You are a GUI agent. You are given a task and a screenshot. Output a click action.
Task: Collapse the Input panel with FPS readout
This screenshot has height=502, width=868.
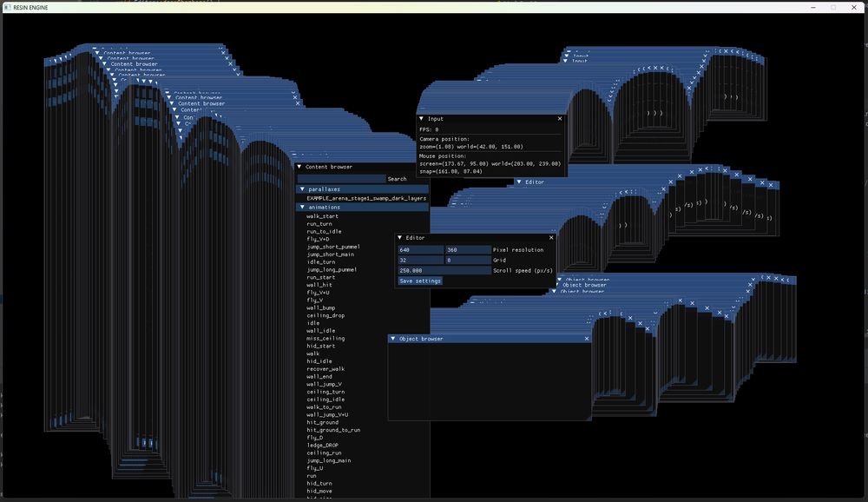(421, 119)
